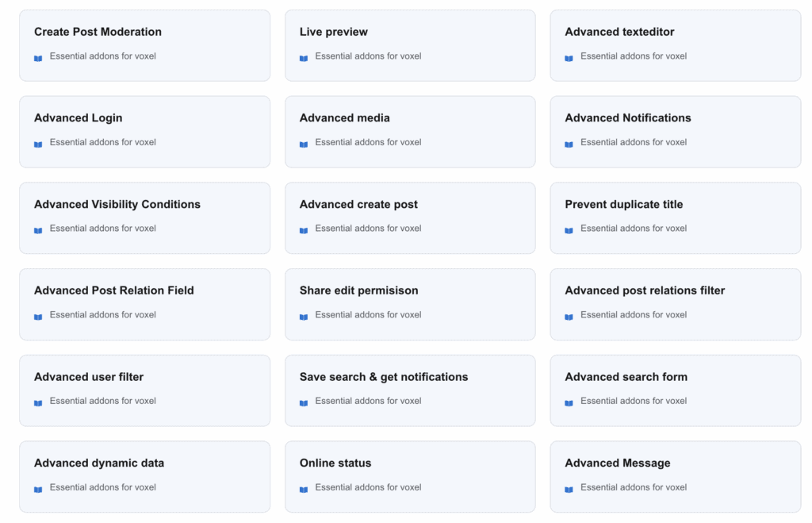Open Advanced Post Relation Field doc
Image resolution: width=812 pixels, height=523 pixels.
pyautogui.click(x=113, y=290)
